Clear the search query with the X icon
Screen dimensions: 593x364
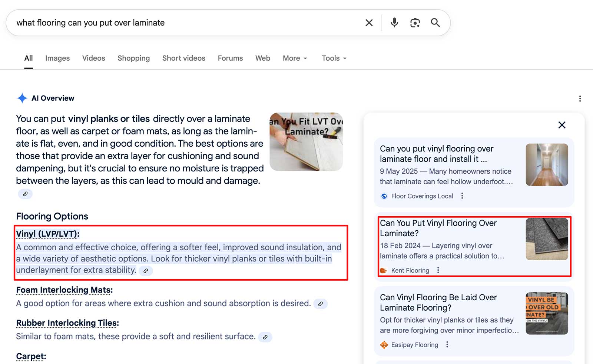pos(369,23)
